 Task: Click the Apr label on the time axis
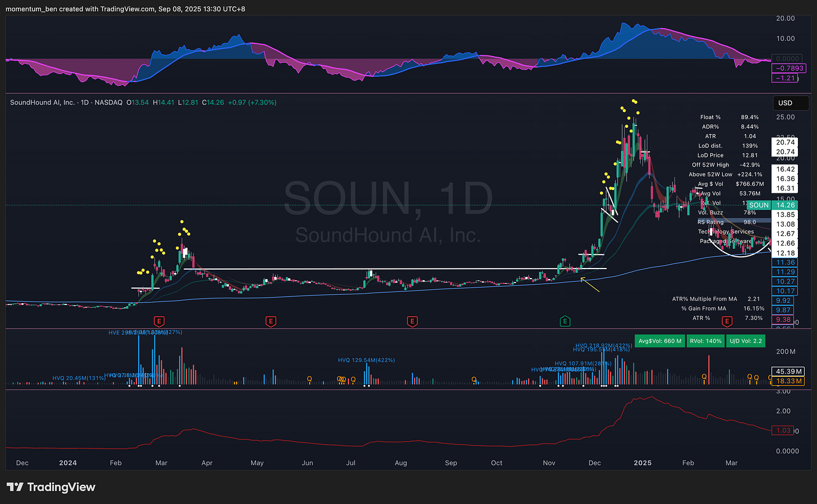pyautogui.click(x=206, y=463)
